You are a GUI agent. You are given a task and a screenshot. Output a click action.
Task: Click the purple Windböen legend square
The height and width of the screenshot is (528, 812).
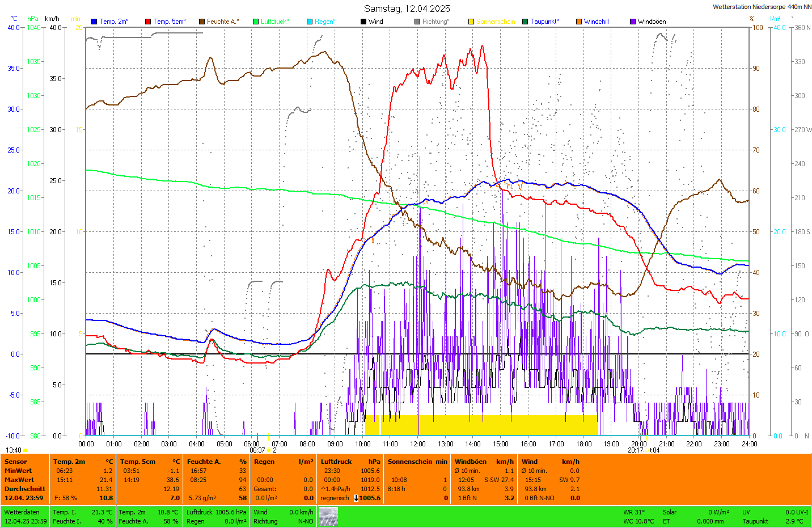pos(633,22)
